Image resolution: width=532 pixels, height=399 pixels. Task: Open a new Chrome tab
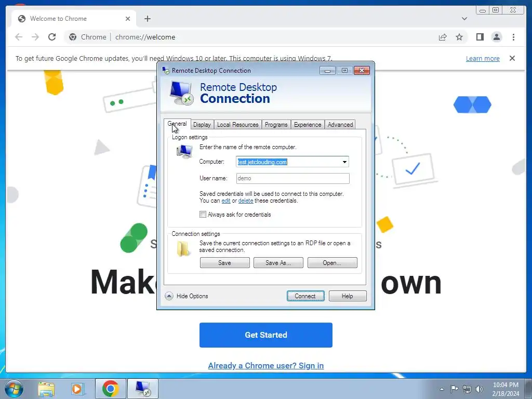pyautogui.click(x=147, y=19)
